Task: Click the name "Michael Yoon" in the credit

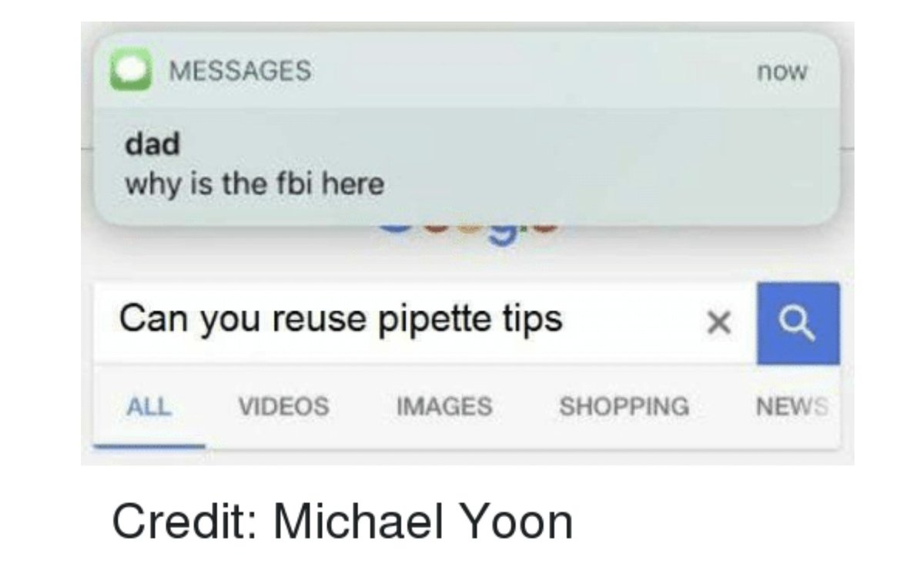Action: click(423, 522)
